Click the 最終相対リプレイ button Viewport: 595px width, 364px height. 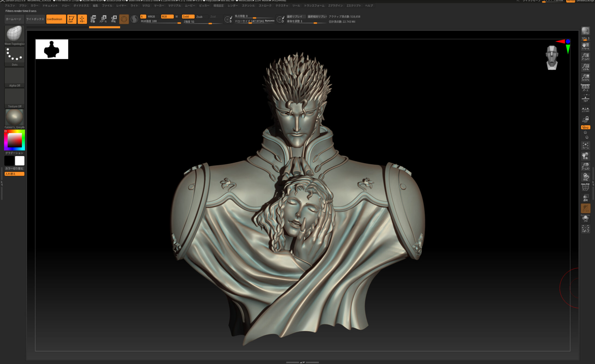[317, 17]
